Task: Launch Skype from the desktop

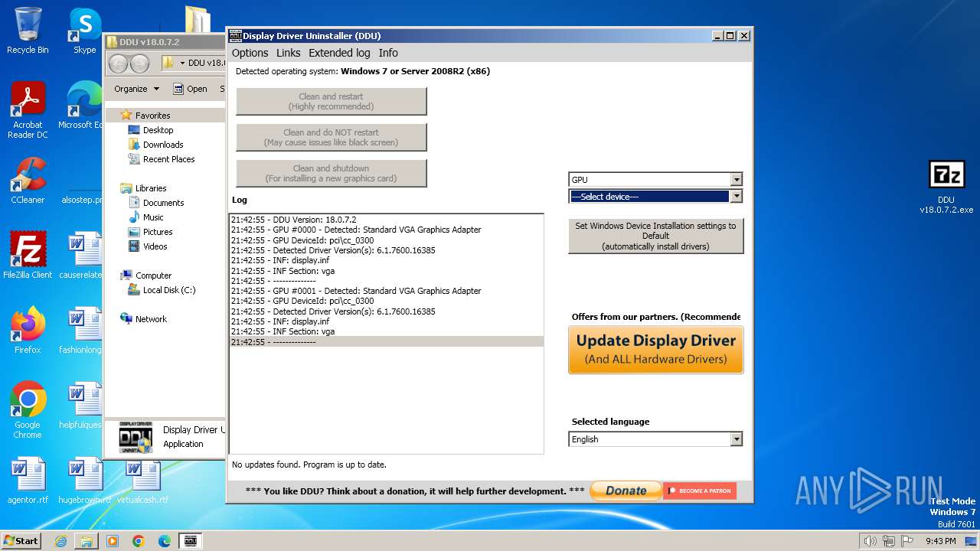Action: 84,31
